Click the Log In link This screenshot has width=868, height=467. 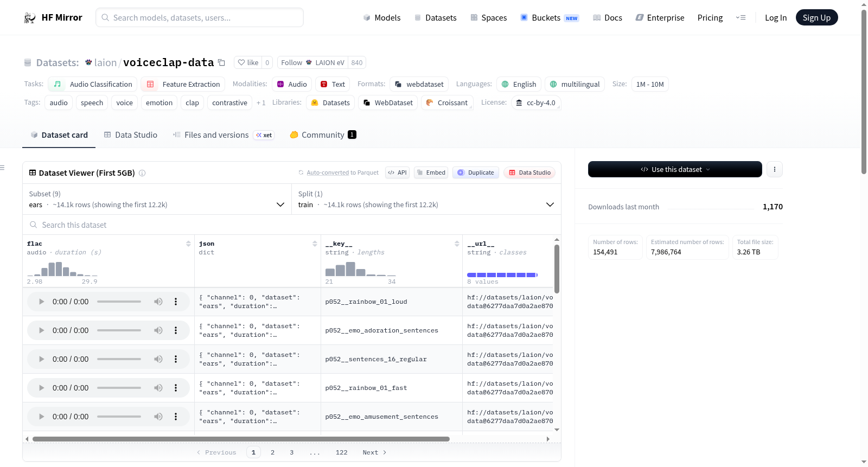(776, 17)
